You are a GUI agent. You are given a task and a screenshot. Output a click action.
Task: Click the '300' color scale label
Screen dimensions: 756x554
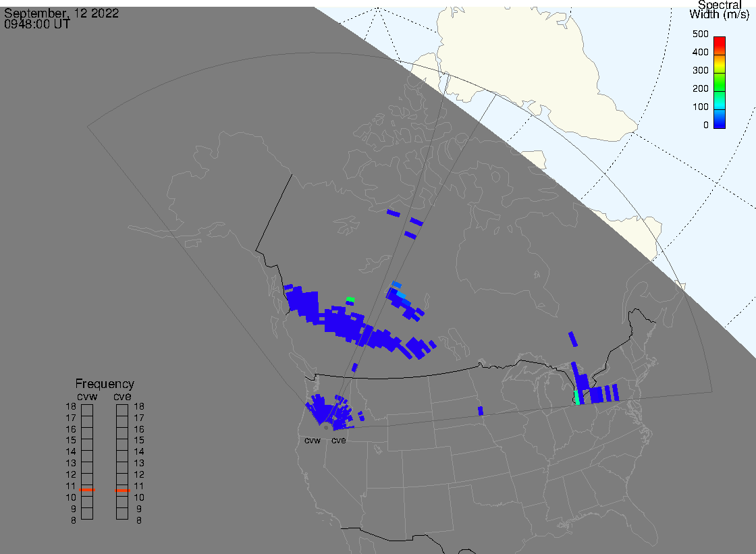[700, 70]
